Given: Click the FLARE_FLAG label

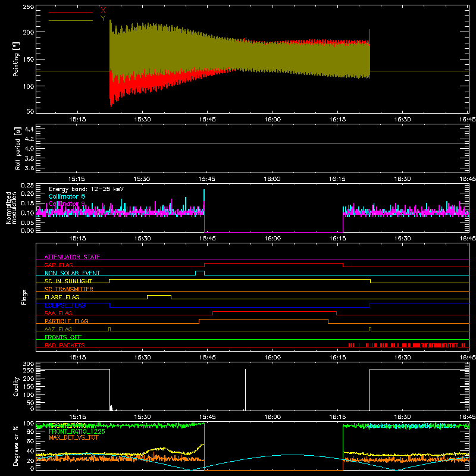Looking at the screenshot, I should 62,297.
